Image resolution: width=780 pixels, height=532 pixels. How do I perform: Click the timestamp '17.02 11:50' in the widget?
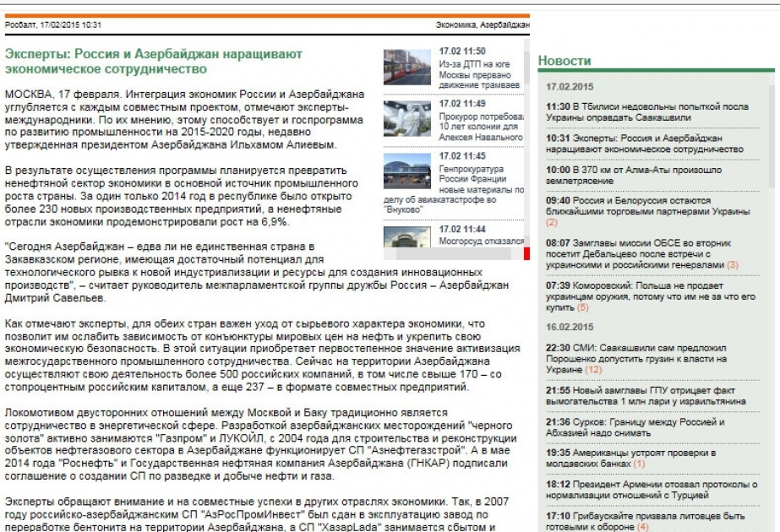(462, 52)
